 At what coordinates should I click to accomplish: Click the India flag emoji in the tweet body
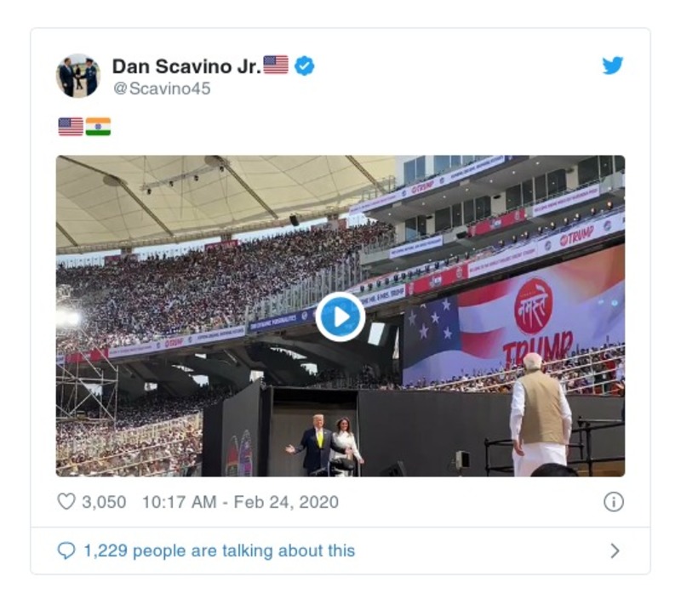[96, 126]
